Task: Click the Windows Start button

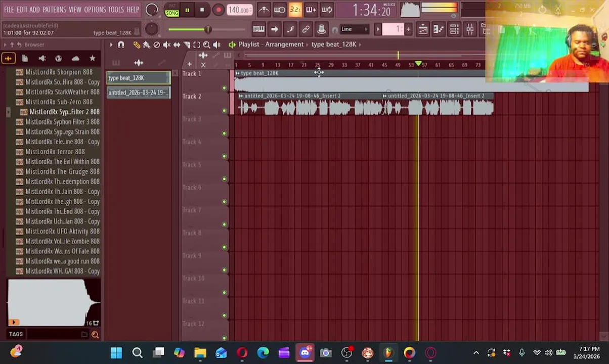Action: (116, 352)
